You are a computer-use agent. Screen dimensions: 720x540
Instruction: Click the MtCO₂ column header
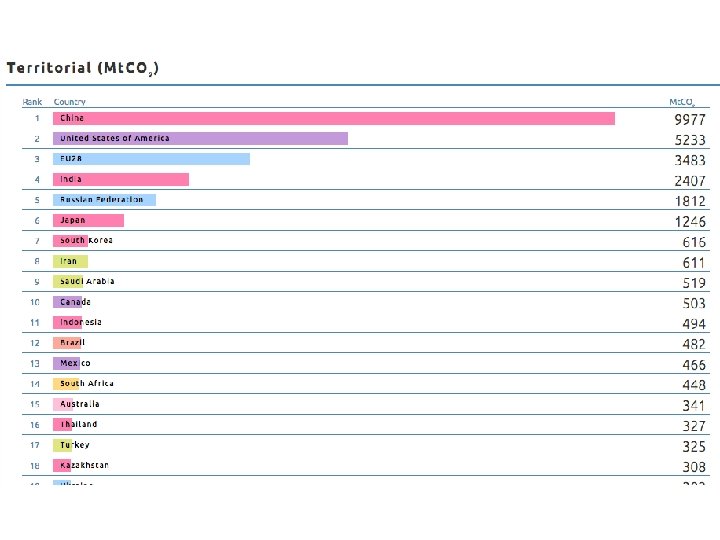pos(687,102)
